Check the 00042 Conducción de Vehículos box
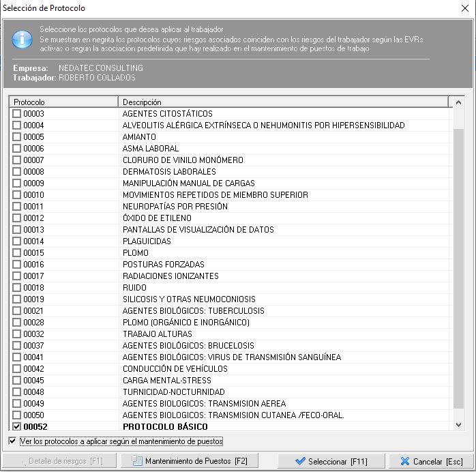476x472 pixels. pyautogui.click(x=16, y=368)
